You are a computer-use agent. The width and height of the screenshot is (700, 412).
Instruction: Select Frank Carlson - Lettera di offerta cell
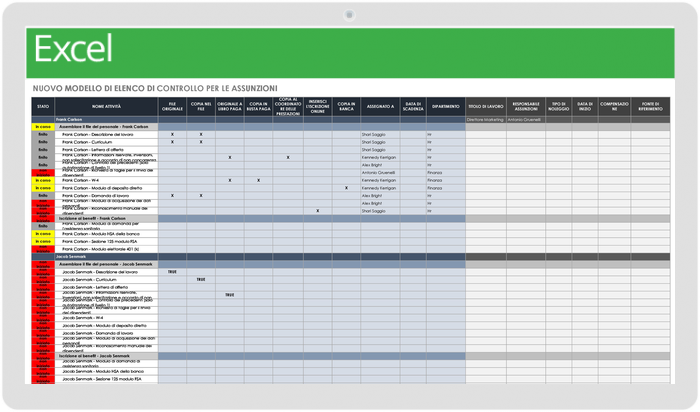coord(106,150)
